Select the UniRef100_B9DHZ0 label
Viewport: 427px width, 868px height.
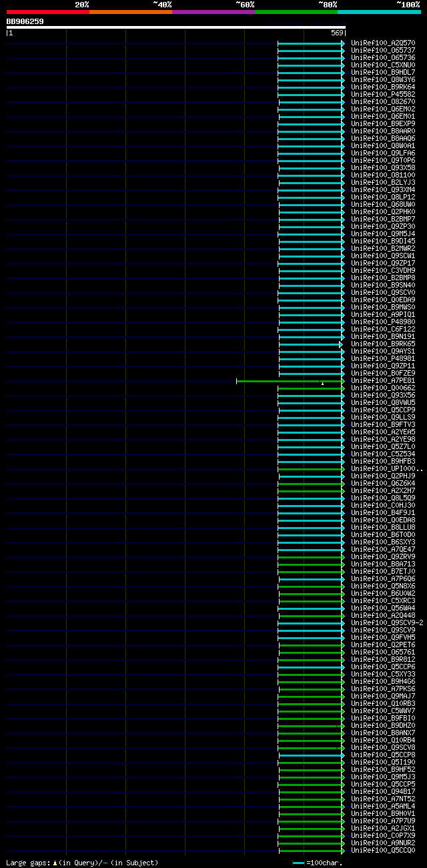click(x=383, y=725)
